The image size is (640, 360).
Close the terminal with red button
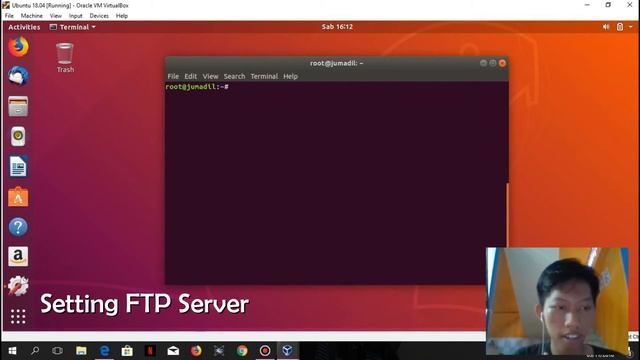click(502, 63)
